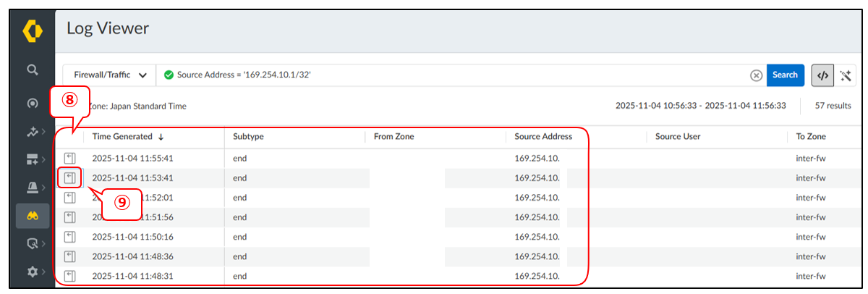
Task: Open the binoculars Log Viewer icon
Action: click(x=33, y=216)
